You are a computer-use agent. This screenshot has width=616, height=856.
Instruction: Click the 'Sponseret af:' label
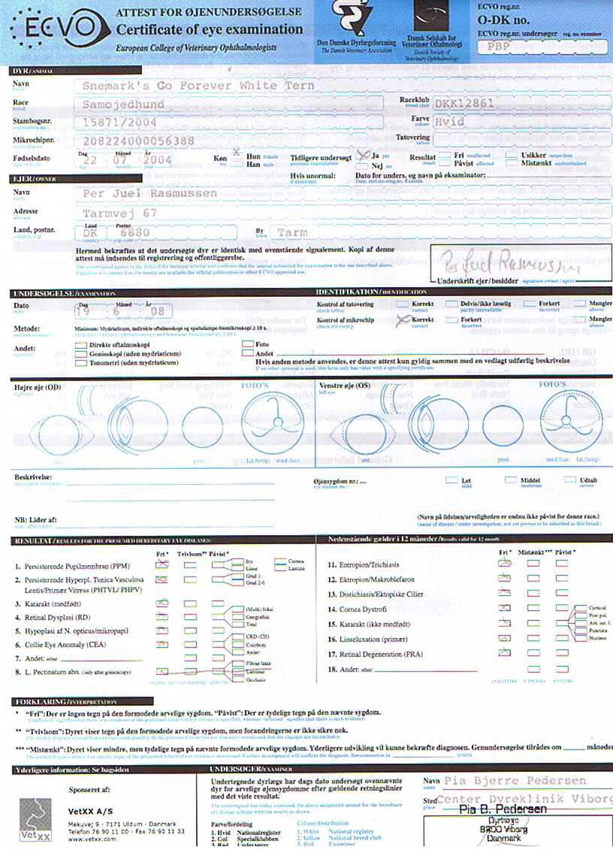click(x=89, y=789)
